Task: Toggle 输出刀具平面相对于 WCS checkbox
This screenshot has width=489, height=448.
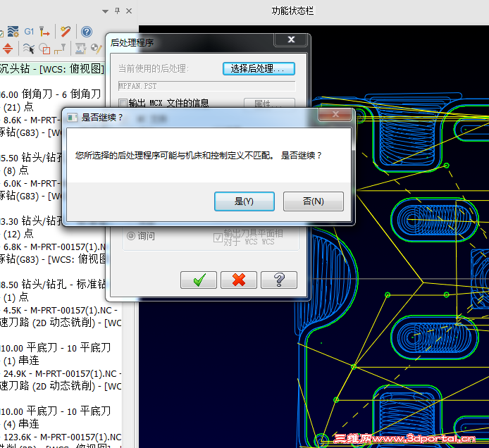Action: coord(218,237)
